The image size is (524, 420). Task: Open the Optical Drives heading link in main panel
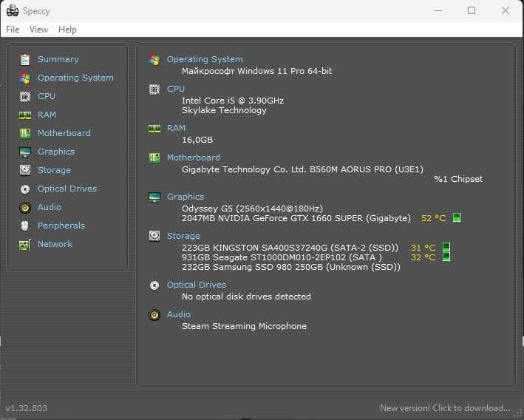(x=197, y=285)
